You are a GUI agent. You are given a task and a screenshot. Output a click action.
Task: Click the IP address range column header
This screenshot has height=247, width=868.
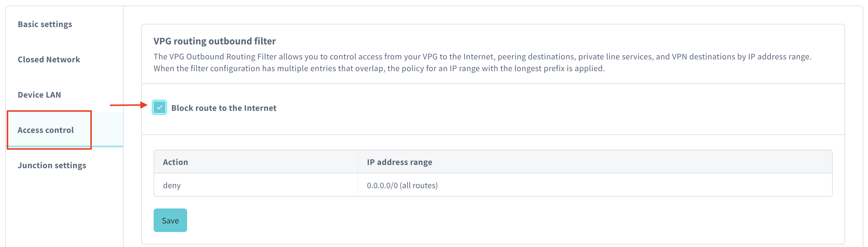(399, 162)
